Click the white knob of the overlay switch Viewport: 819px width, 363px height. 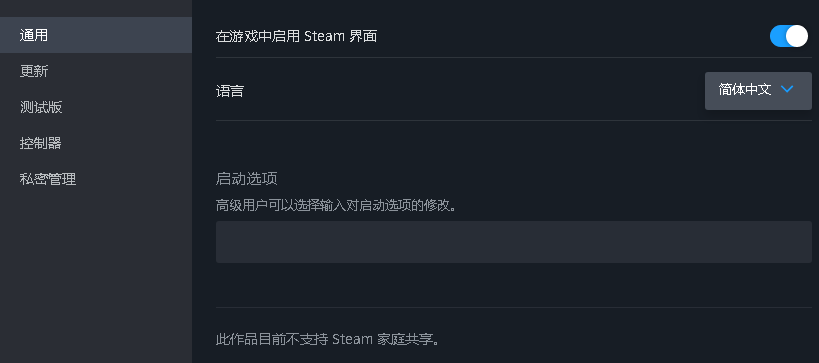[x=797, y=36]
